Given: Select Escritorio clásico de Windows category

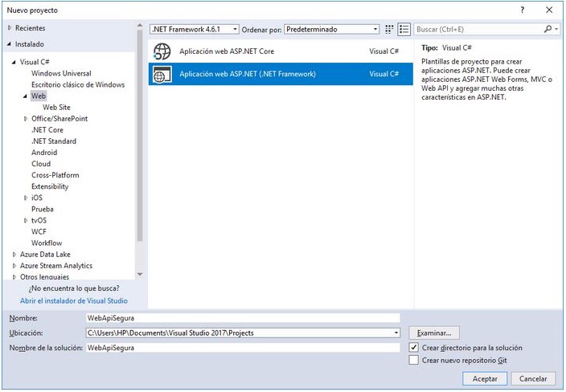Looking at the screenshot, I should click(x=78, y=84).
